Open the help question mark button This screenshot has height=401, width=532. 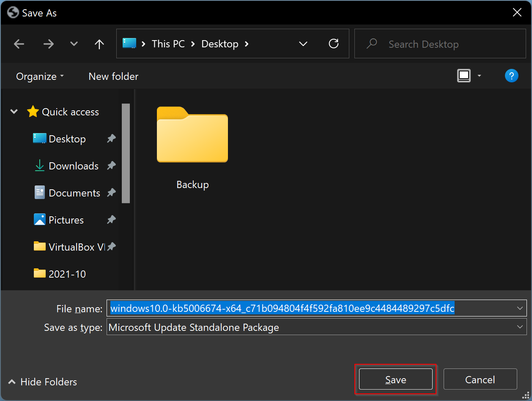(512, 76)
